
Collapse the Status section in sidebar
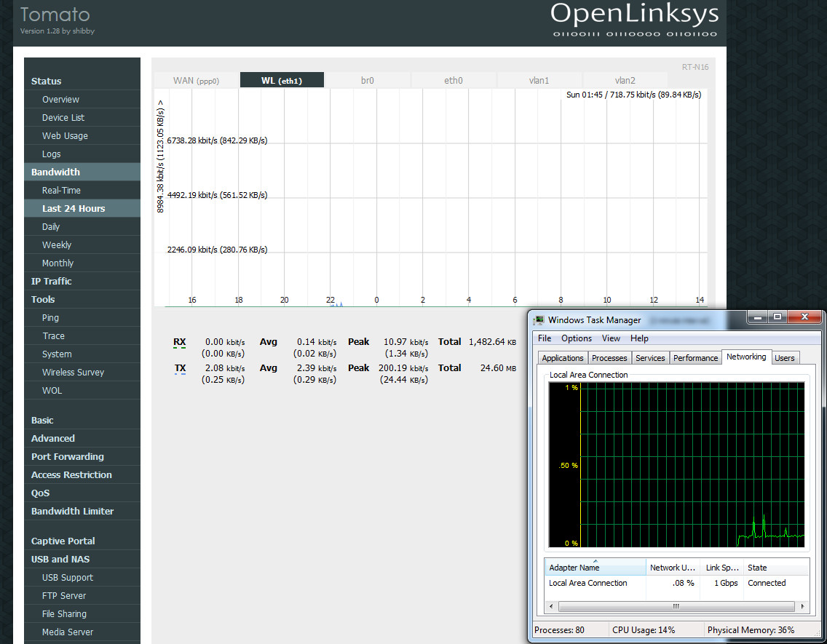click(x=46, y=81)
